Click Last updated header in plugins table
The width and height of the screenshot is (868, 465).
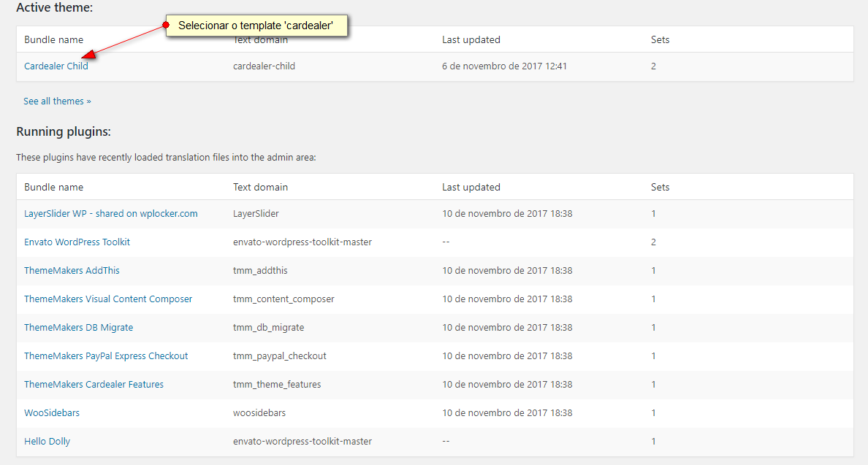click(471, 188)
